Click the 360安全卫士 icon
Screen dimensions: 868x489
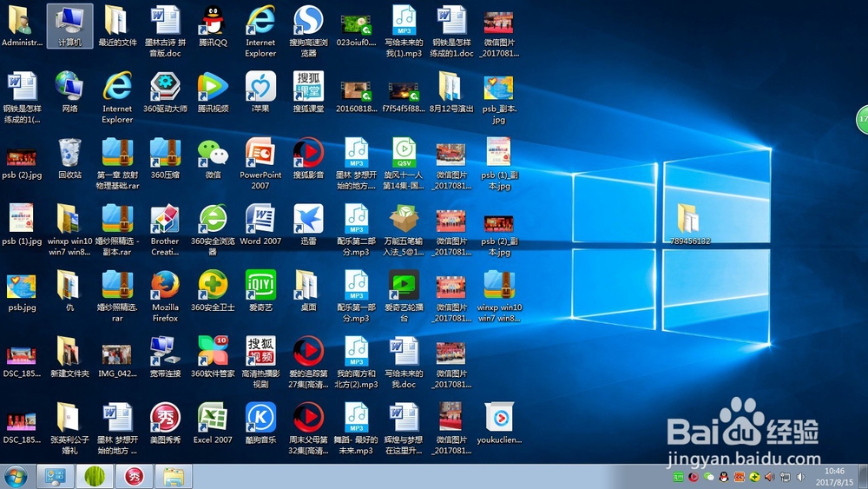click(214, 291)
